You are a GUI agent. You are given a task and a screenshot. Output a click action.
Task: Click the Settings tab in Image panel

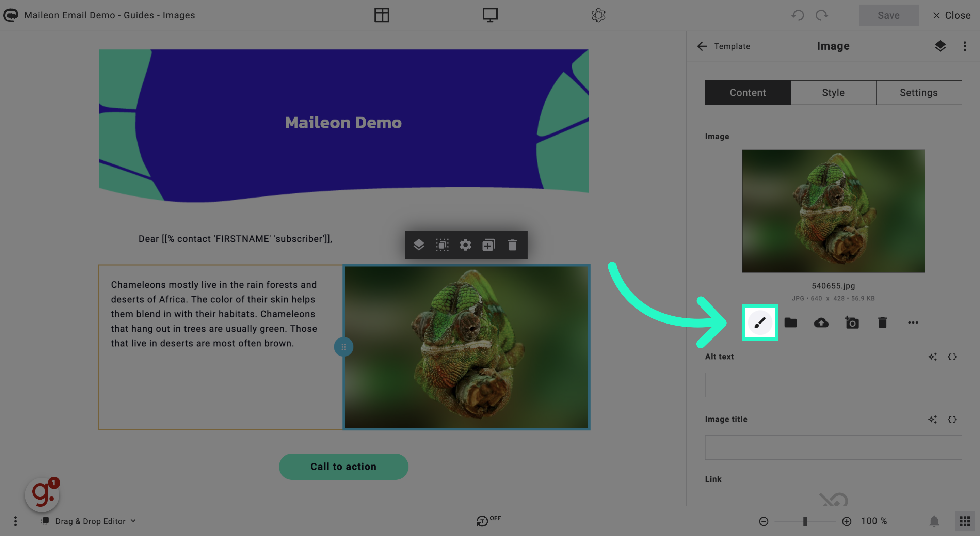(918, 92)
